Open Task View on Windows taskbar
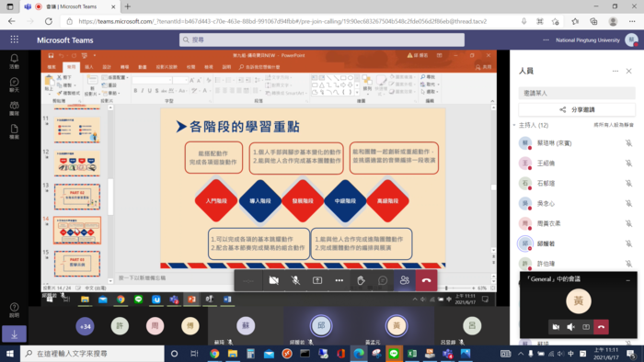The height and width of the screenshot is (362, 644). pos(194,354)
